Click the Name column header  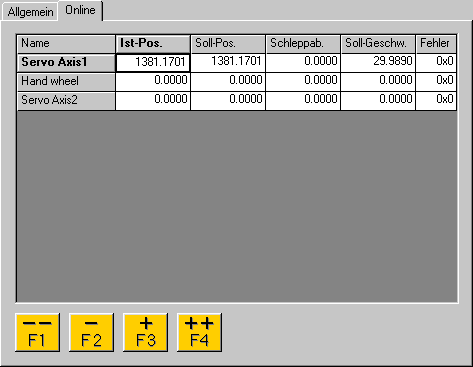66,44
